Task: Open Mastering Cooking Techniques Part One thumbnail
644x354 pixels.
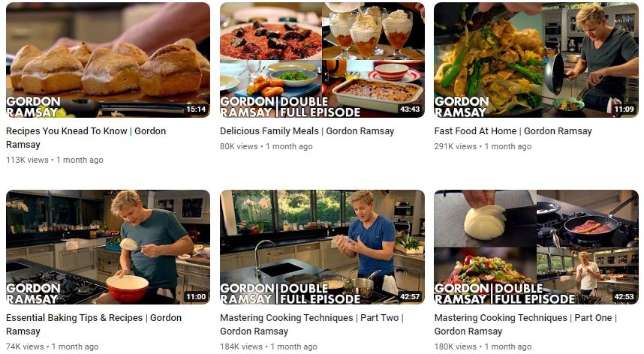Action: (537, 247)
